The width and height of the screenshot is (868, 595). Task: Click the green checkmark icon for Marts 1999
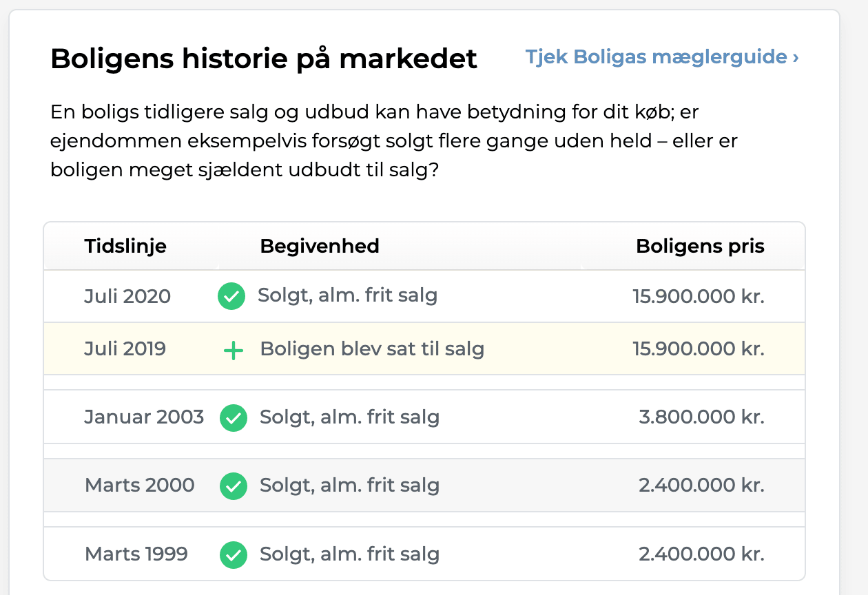pyautogui.click(x=234, y=555)
